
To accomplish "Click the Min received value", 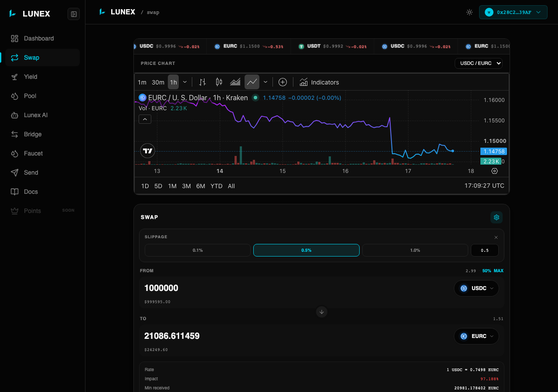I will point(476,388).
